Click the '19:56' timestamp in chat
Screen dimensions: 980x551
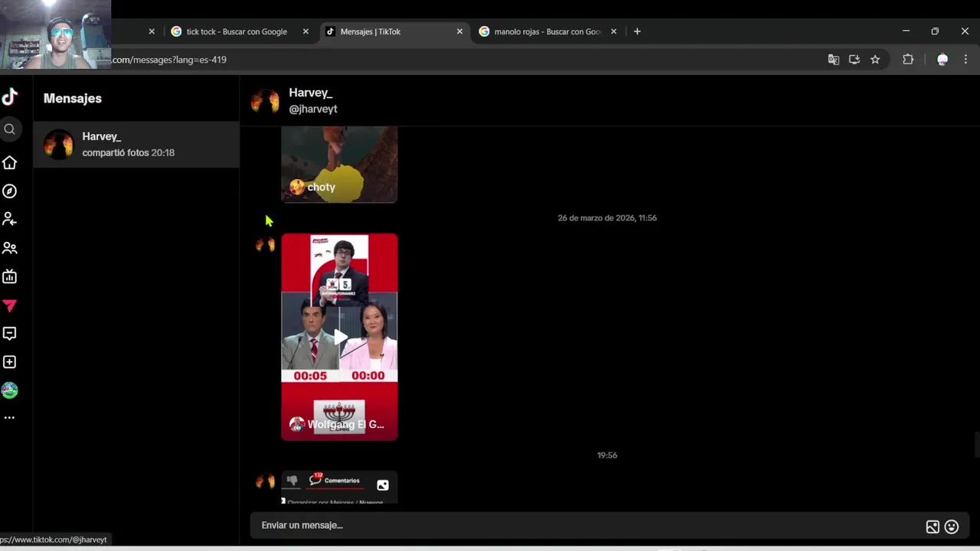click(x=607, y=455)
